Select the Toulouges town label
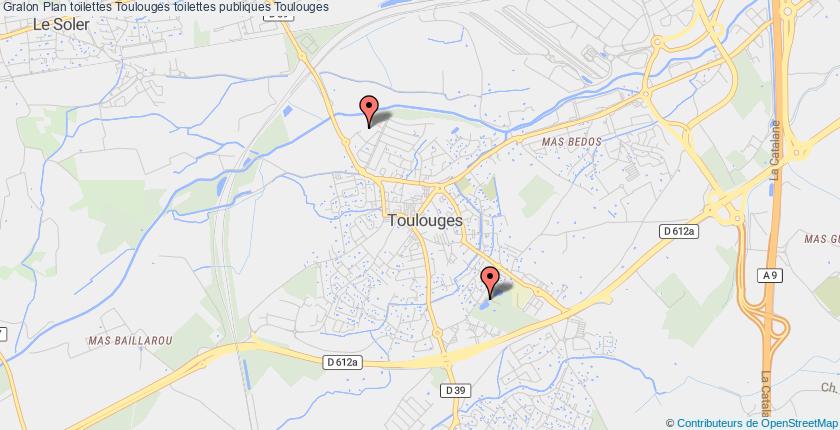Image resolution: width=840 pixels, height=430 pixels. pyautogui.click(x=425, y=220)
